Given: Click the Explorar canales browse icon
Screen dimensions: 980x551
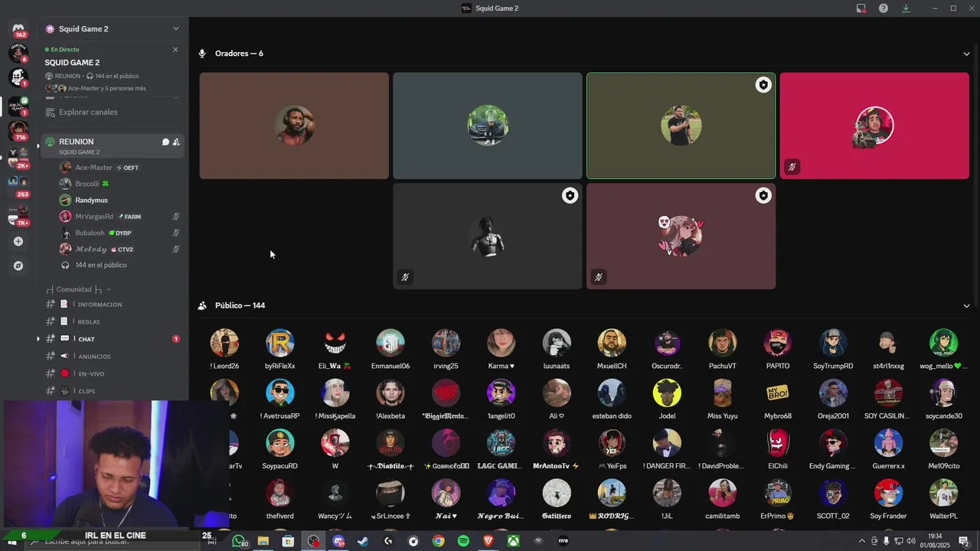Looking at the screenshot, I should 51,112.
